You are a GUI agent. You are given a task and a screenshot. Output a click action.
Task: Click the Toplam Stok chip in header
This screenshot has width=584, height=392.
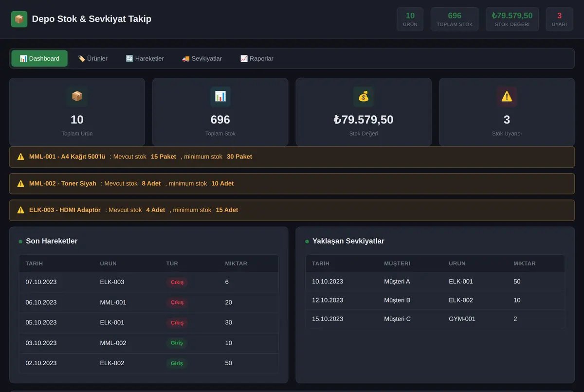tap(455, 19)
